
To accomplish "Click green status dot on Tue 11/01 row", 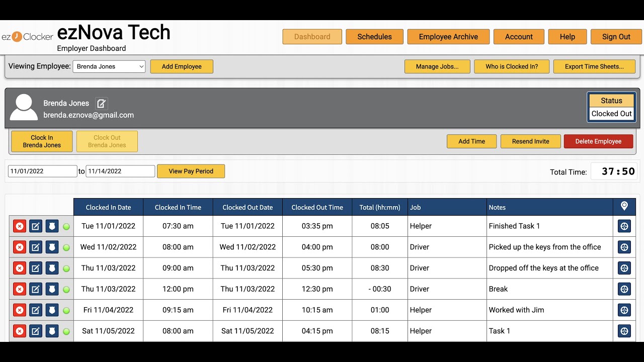I will pos(66,227).
